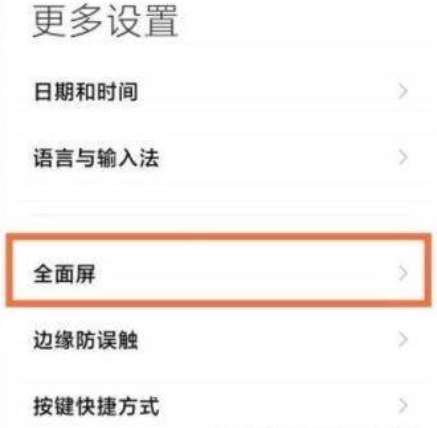
Task: Tap the chevron arrow beside 日期和时间
Action: tap(403, 91)
